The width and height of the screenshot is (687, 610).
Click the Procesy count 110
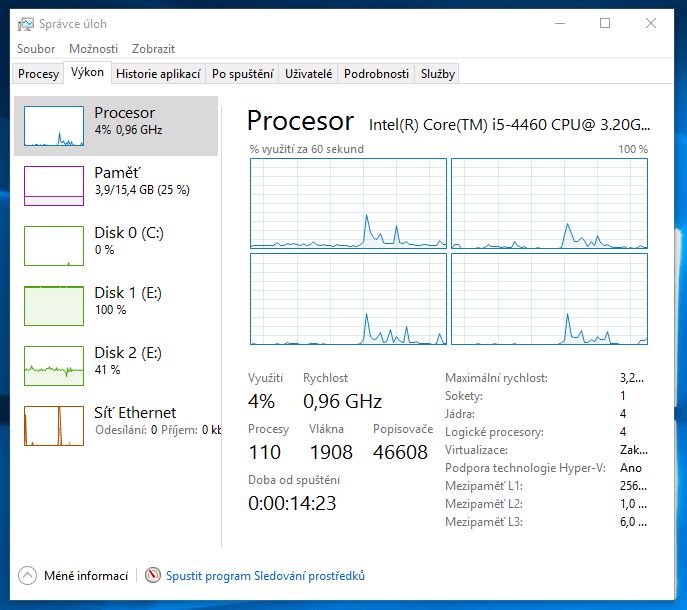tap(265, 452)
